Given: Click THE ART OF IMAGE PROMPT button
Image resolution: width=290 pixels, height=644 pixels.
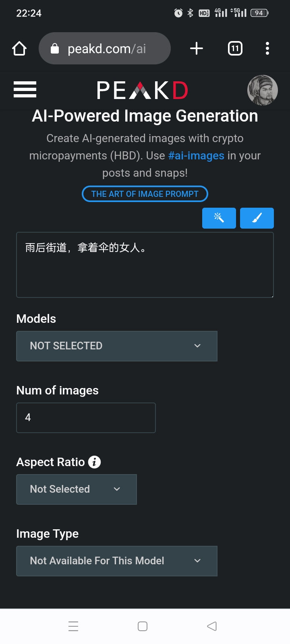Looking at the screenshot, I should [x=145, y=194].
